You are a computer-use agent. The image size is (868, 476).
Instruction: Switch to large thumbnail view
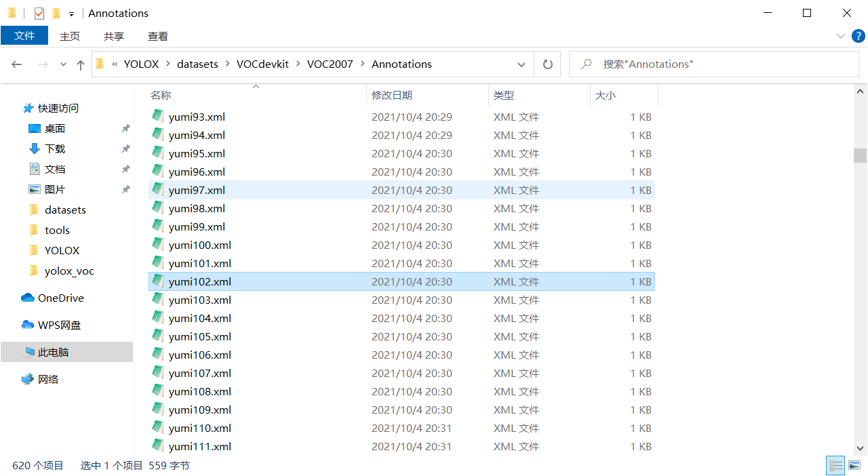(x=854, y=466)
